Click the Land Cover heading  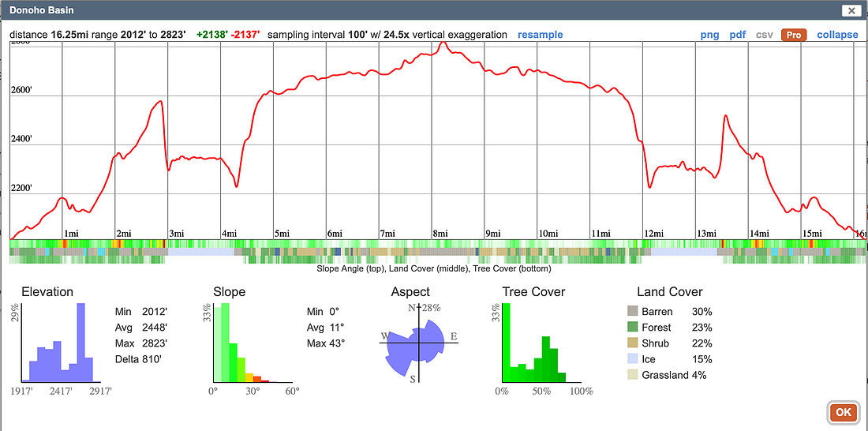[670, 291]
